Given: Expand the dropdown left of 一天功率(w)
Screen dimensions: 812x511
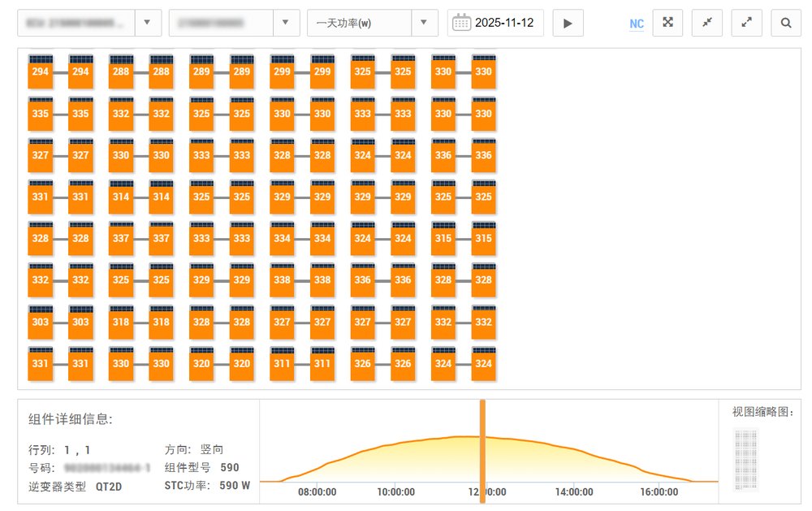Looking at the screenshot, I should point(284,23).
